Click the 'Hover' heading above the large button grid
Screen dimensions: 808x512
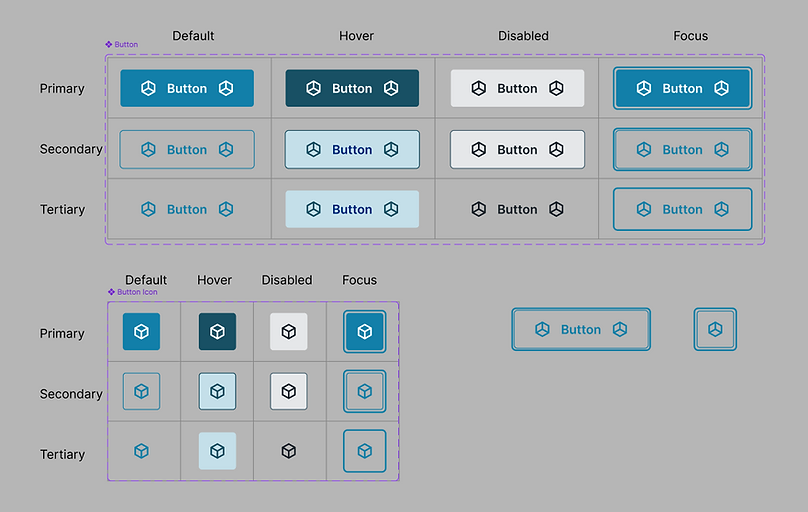[356, 36]
